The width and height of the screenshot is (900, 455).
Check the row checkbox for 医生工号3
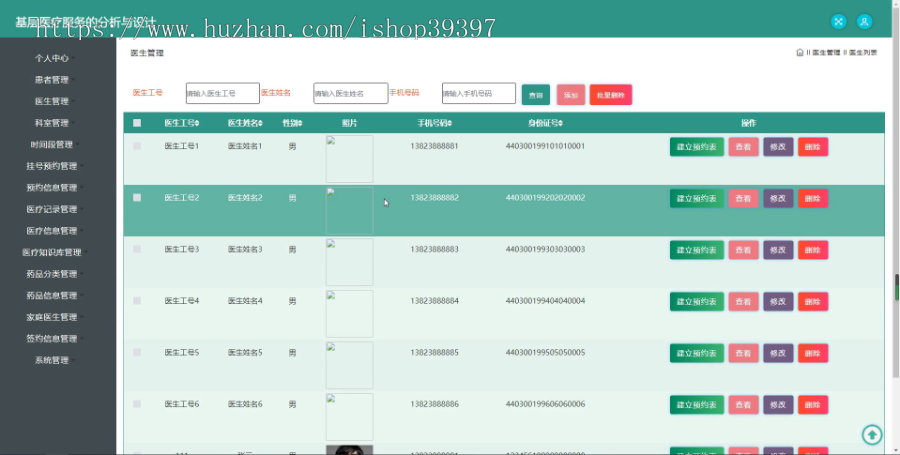(x=137, y=249)
